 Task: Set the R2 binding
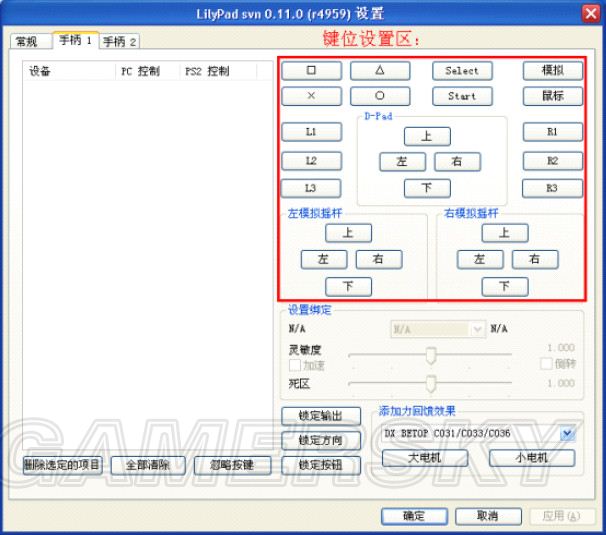[553, 161]
